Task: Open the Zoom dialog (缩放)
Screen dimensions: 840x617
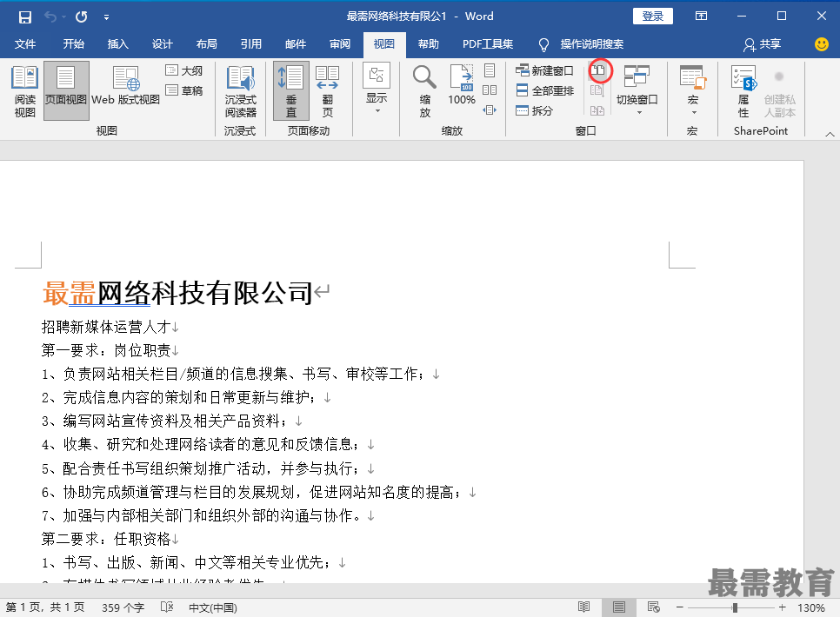Action: 424,91
